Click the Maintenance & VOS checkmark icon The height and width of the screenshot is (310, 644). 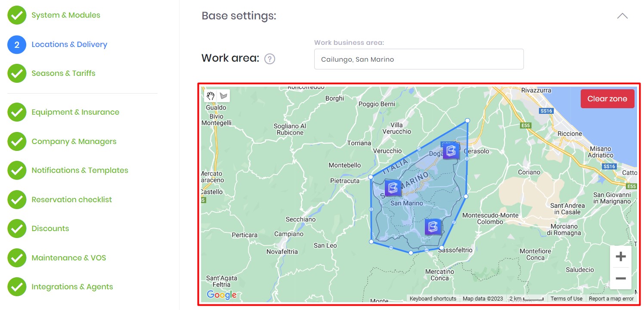point(17,258)
